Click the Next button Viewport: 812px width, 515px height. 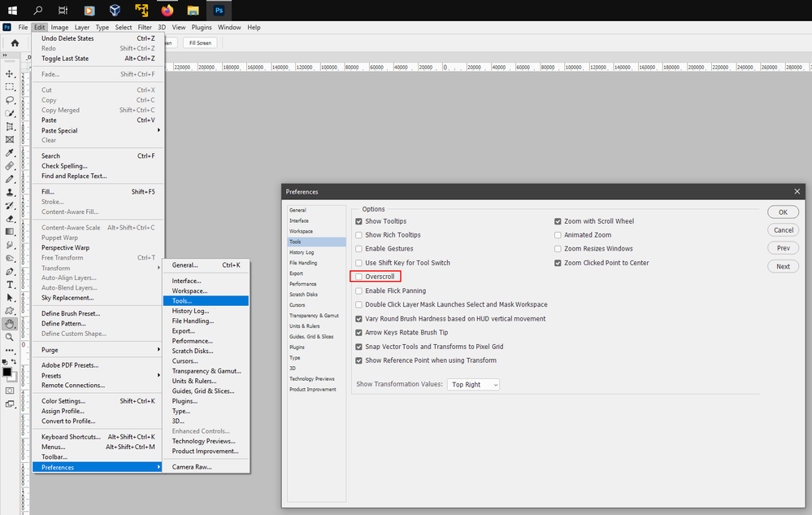point(782,266)
